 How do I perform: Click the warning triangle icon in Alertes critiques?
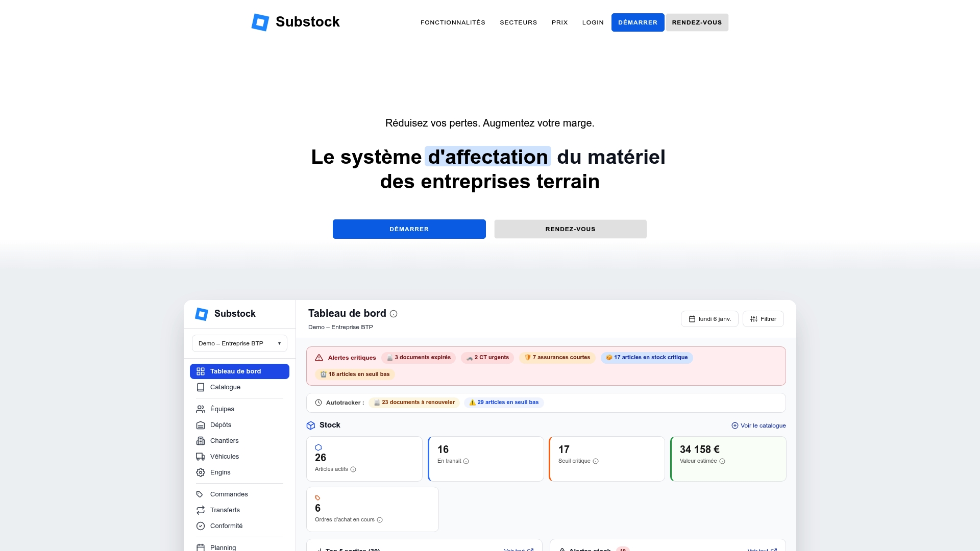tap(319, 358)
